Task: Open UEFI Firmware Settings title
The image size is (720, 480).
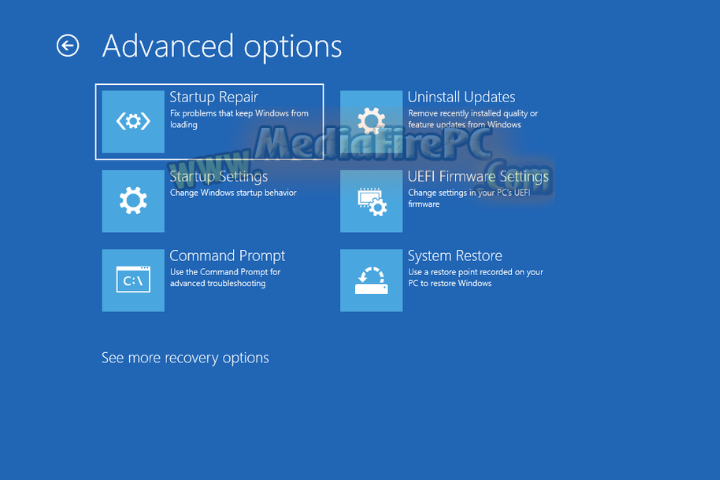Action: 478,177
